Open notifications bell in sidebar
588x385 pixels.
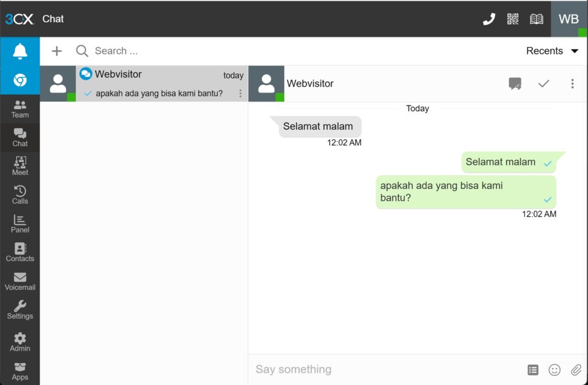click(20, 52)
